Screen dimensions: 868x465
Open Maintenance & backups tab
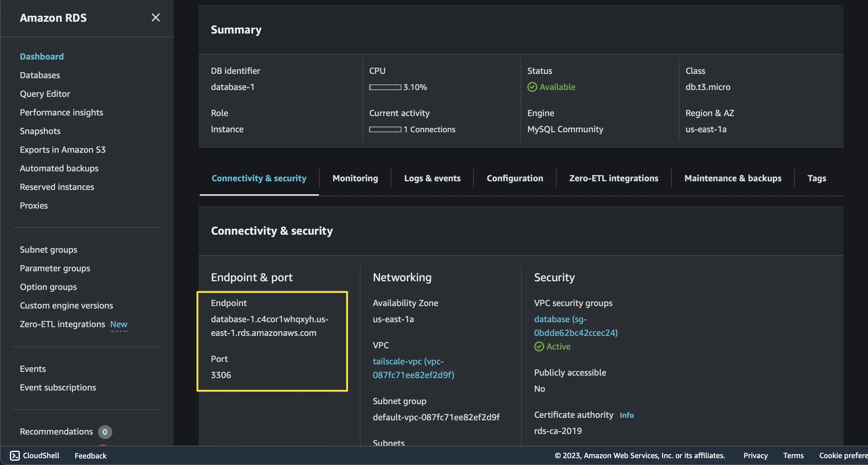732,178
